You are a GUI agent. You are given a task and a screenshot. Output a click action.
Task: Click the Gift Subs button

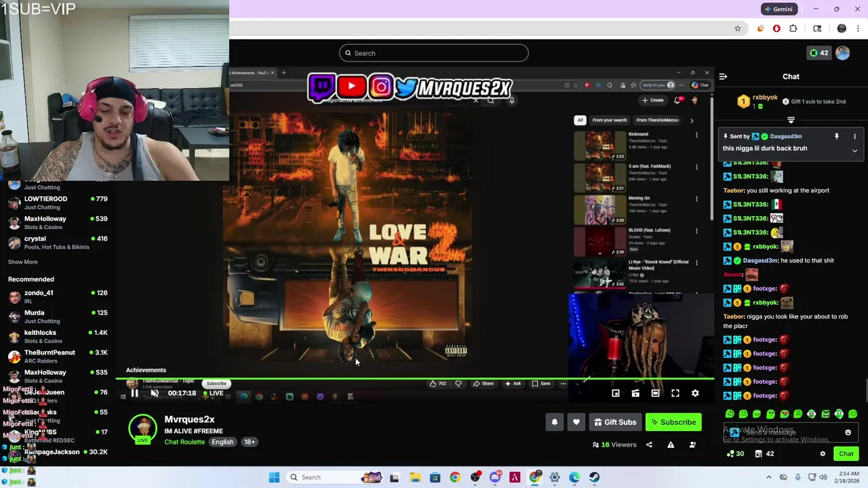click(x=615, y=422)
